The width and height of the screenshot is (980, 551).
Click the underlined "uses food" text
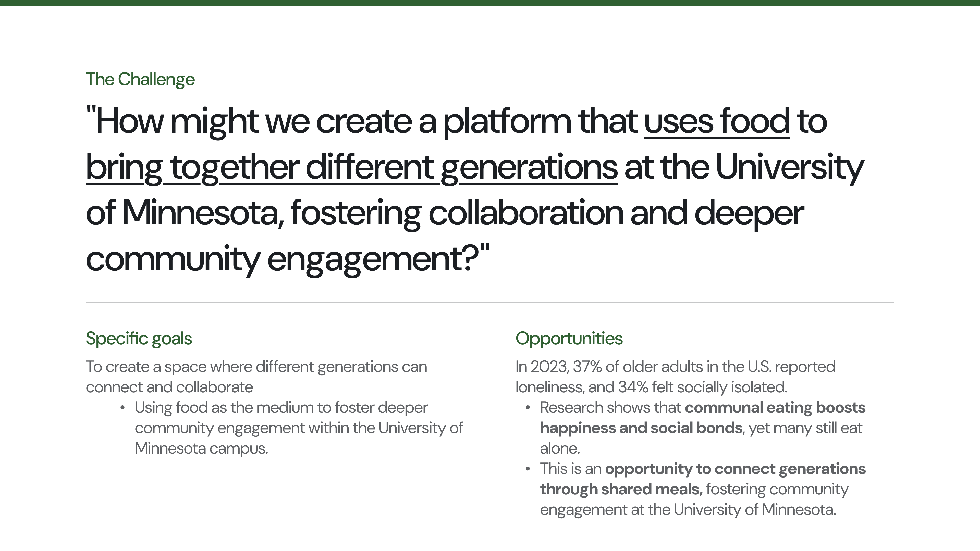coord(717,121)
